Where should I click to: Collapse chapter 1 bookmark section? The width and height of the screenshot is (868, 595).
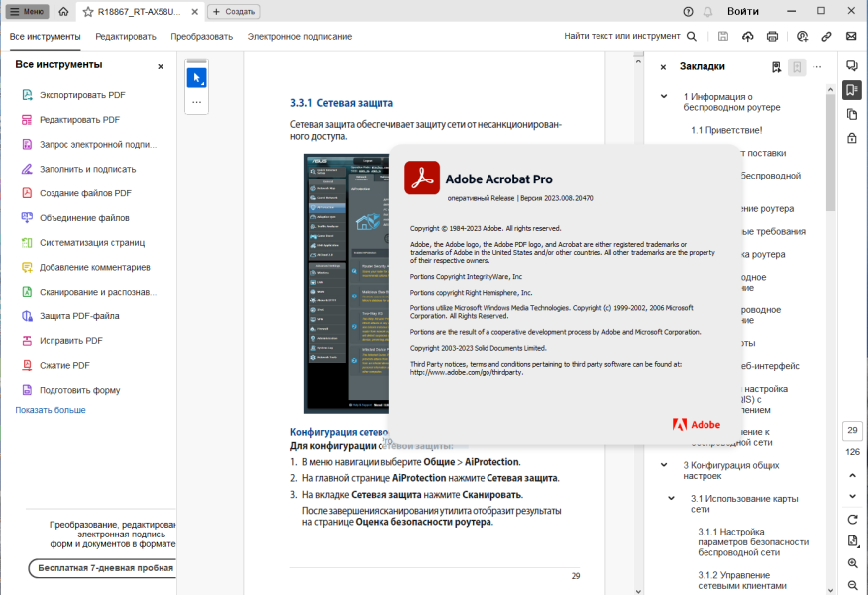click(664, 96)
